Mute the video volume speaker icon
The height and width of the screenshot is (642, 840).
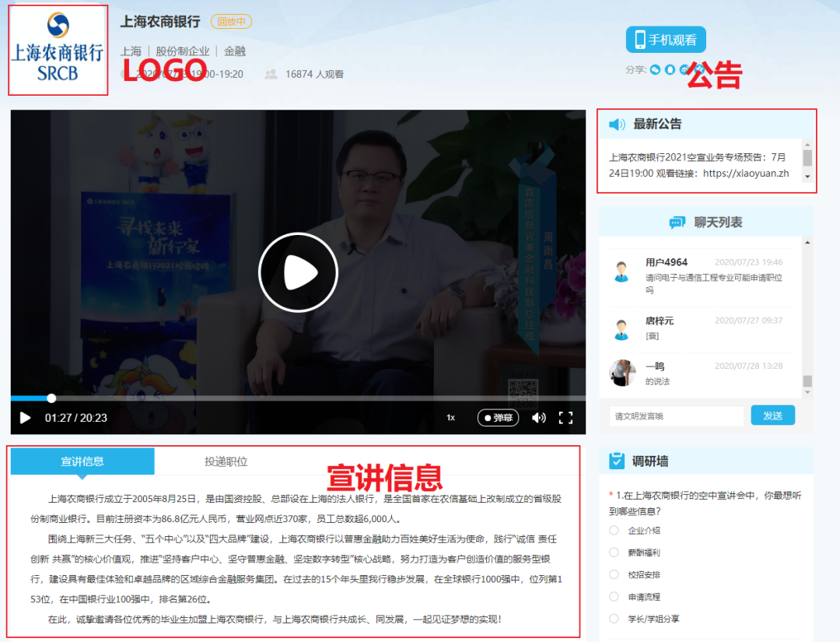coord(538,418)
